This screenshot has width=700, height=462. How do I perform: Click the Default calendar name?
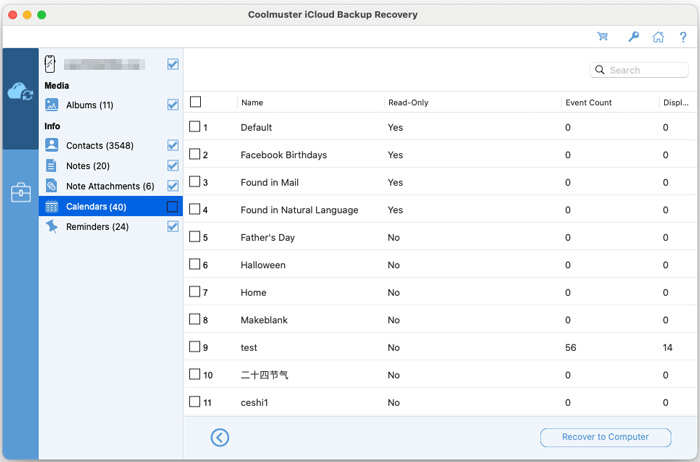tap(256, 128)
